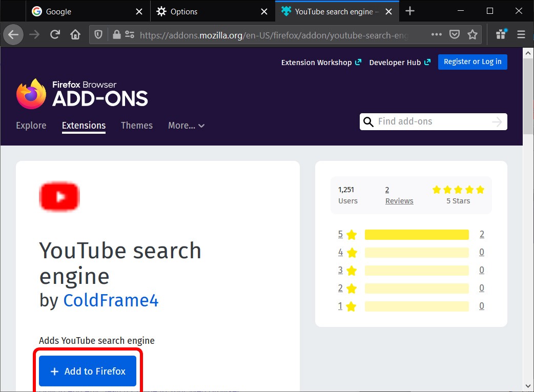Open tracking protection shield in address bar

[x=98, y=34]
